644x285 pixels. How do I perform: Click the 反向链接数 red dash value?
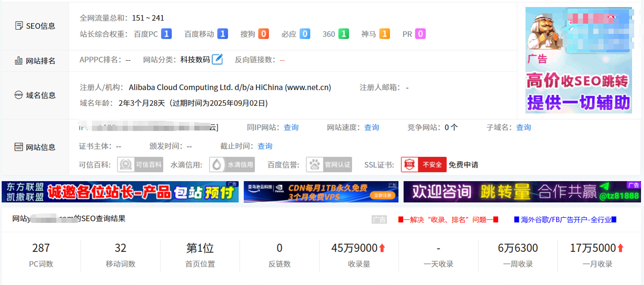pos(282,60)
